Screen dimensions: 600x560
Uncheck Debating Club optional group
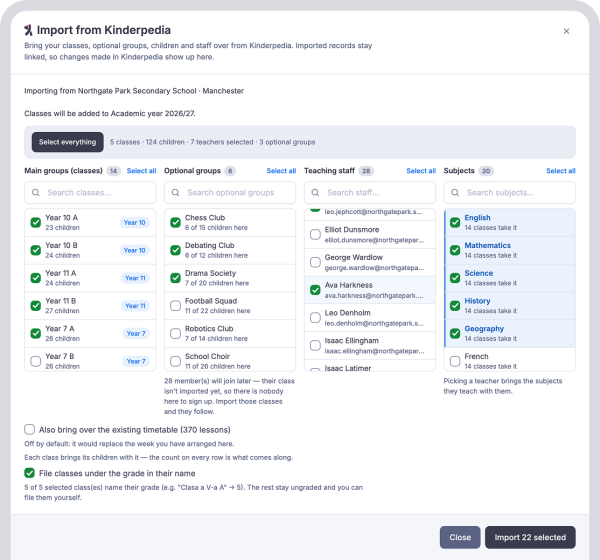[175, 250]
